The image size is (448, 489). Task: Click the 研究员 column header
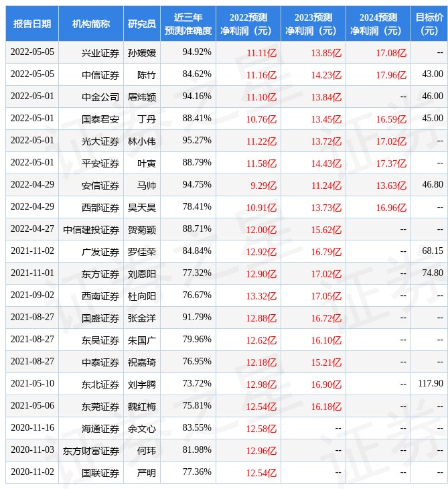142,23
